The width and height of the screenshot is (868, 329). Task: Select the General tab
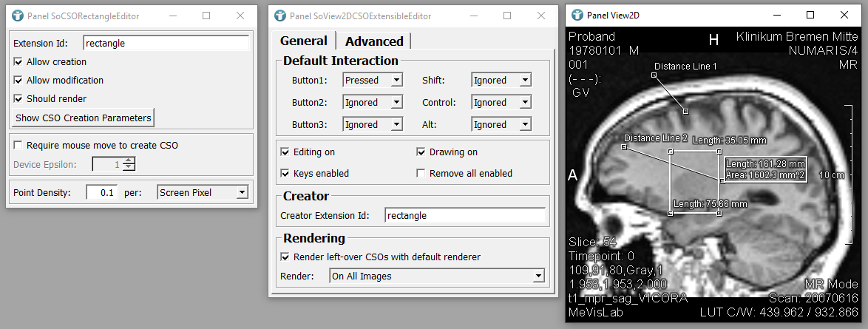tap(304, 41)
